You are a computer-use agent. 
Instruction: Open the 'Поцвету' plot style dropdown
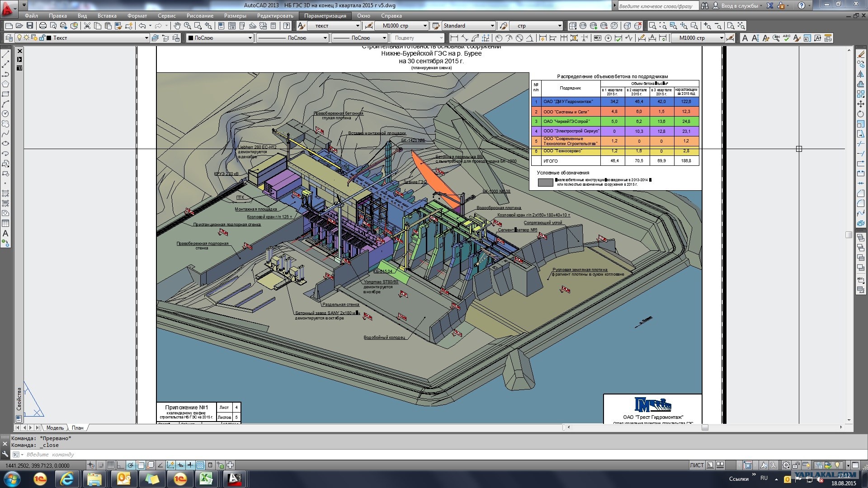click(x=418, y=38)
